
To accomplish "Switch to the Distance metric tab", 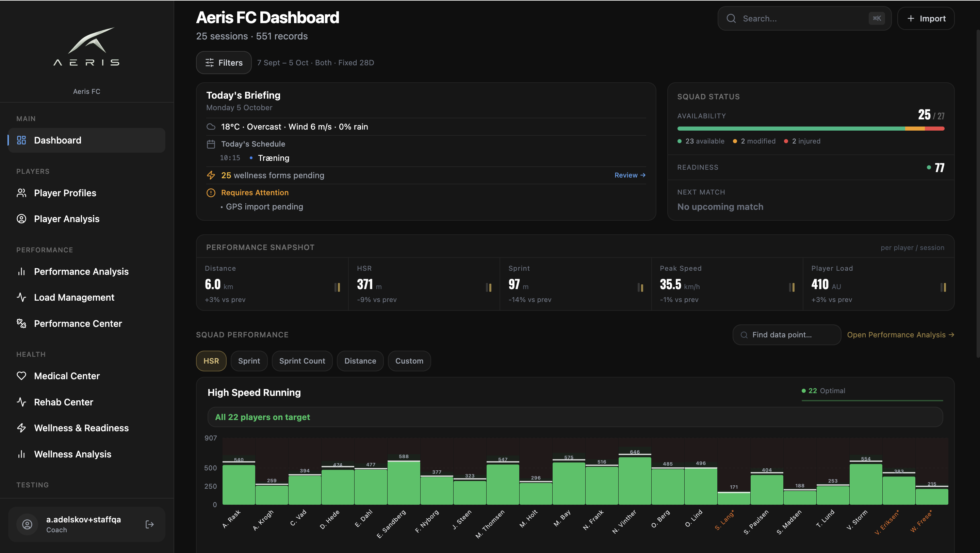I will (360, 361).
